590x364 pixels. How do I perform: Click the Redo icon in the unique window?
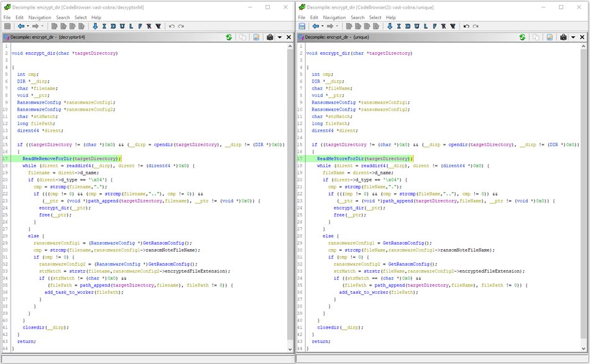click(476, 26)
